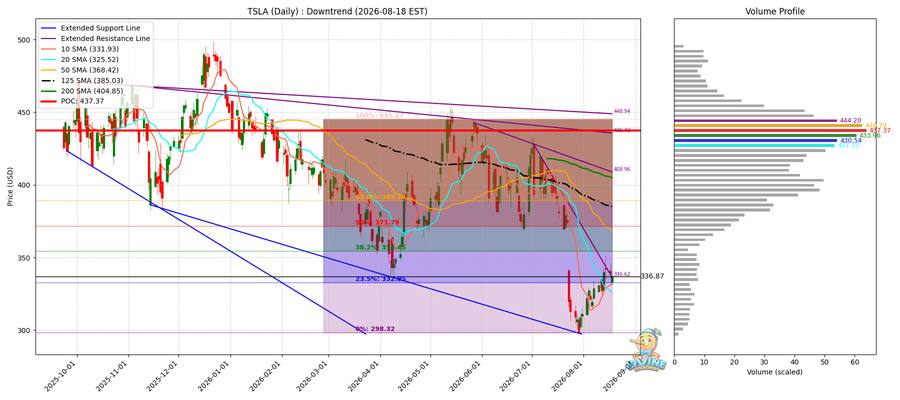Image resolution: width=900 pixels, height=400 pixels.
Task: Click the blue '430.54' volume profile bar
Action: [755, 140]
